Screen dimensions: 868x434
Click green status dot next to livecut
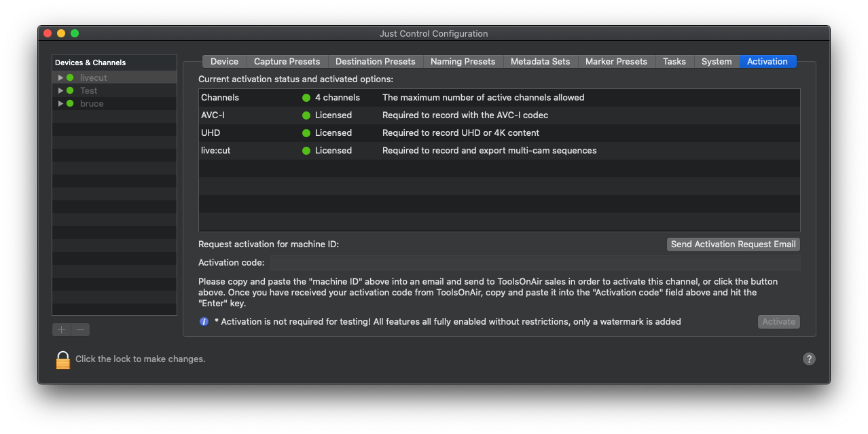70,77
